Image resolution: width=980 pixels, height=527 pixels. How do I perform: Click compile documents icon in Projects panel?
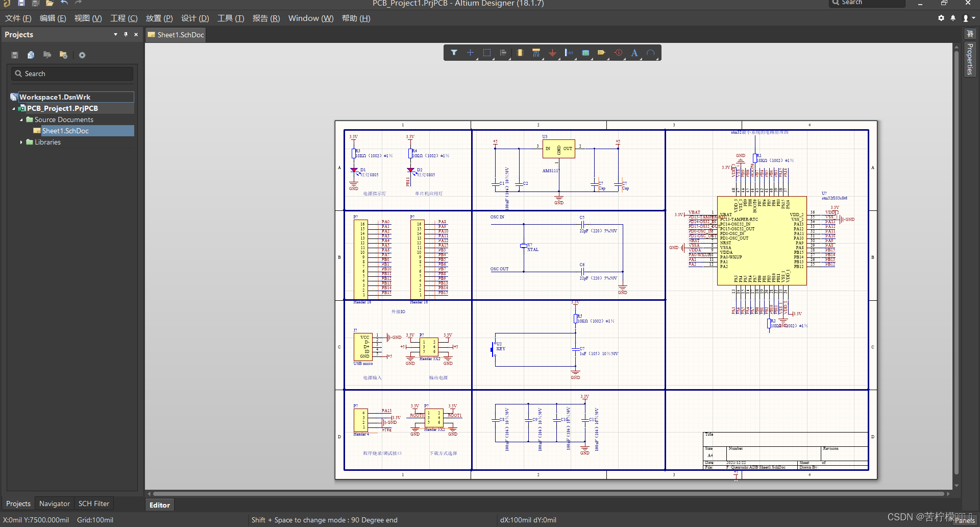pos(31,55)
